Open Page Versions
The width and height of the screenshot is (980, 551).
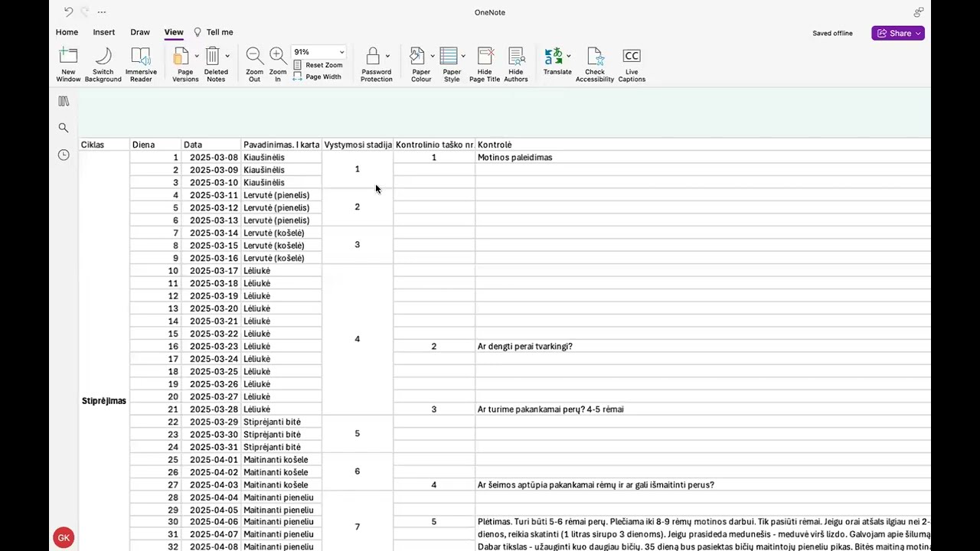[181, 64]
